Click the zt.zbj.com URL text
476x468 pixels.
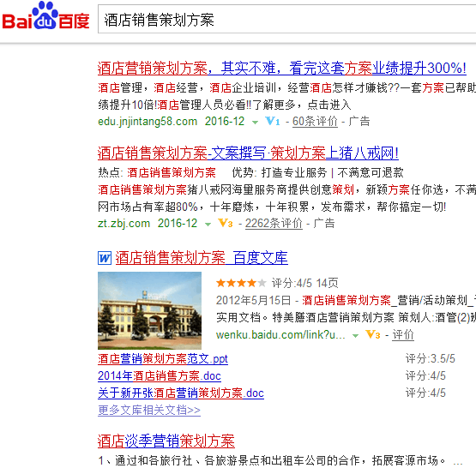[124, 224]
